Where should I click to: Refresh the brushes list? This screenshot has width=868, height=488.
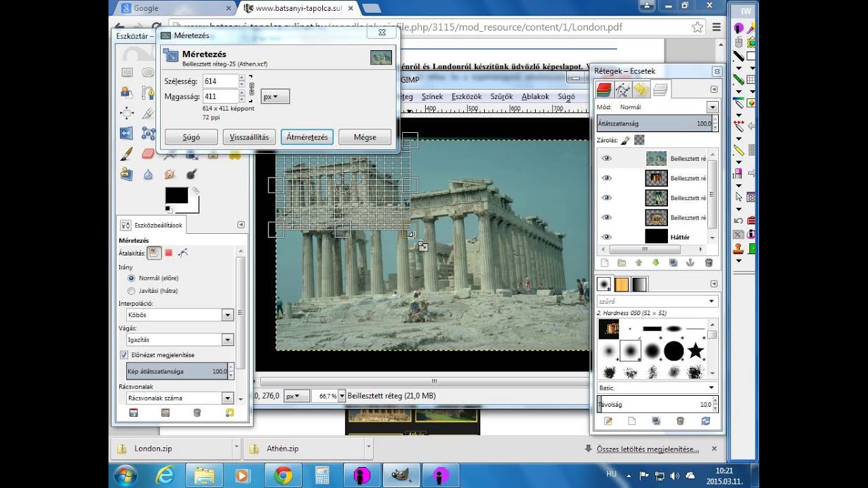tap(705, 421)
